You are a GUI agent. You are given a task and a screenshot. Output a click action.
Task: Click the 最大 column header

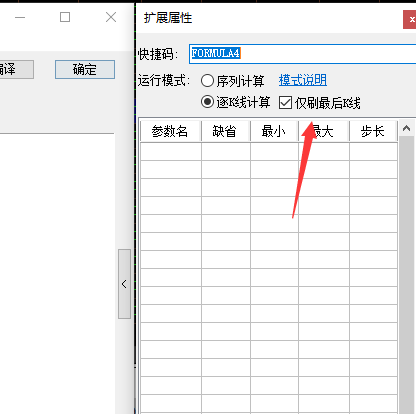click(324, 131)
